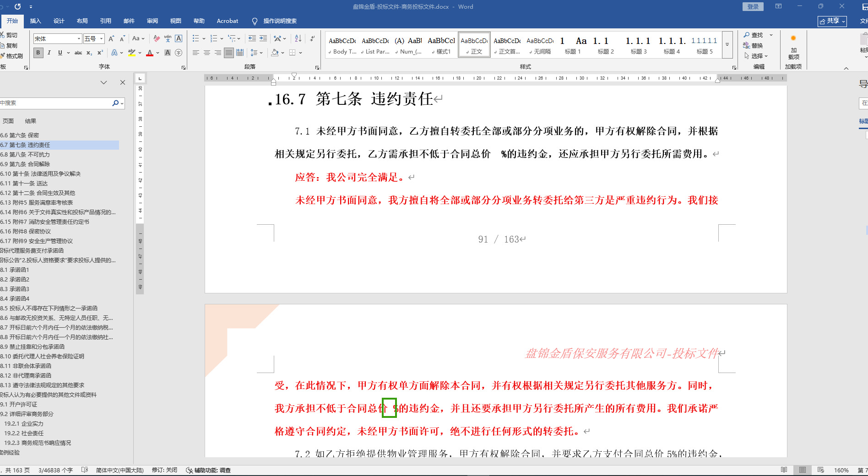868x476 pixels.
Task: Apply character shading
Action: coord(168,53)
